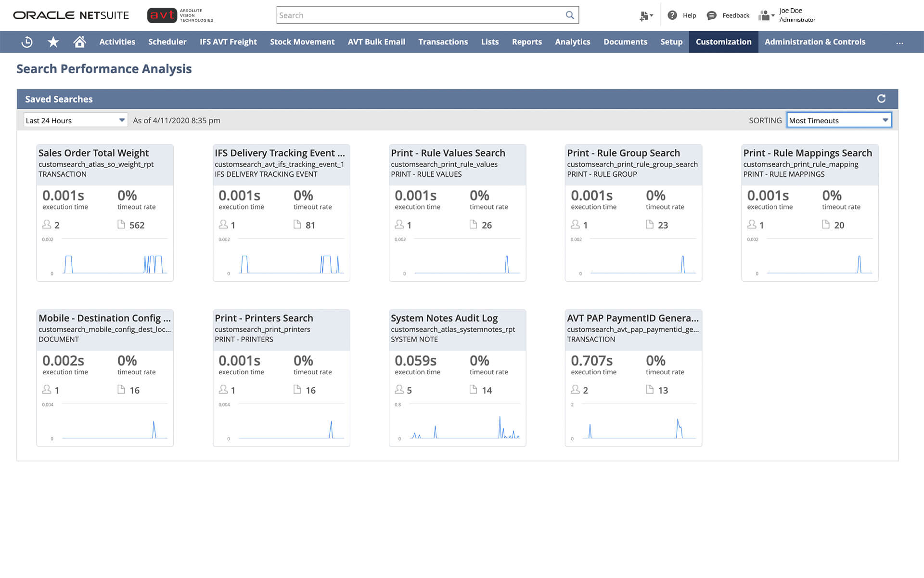Viewport: 924px width, 578px height.
Task: Refresh the Saved Searches portlet
Action: [881, 99]
